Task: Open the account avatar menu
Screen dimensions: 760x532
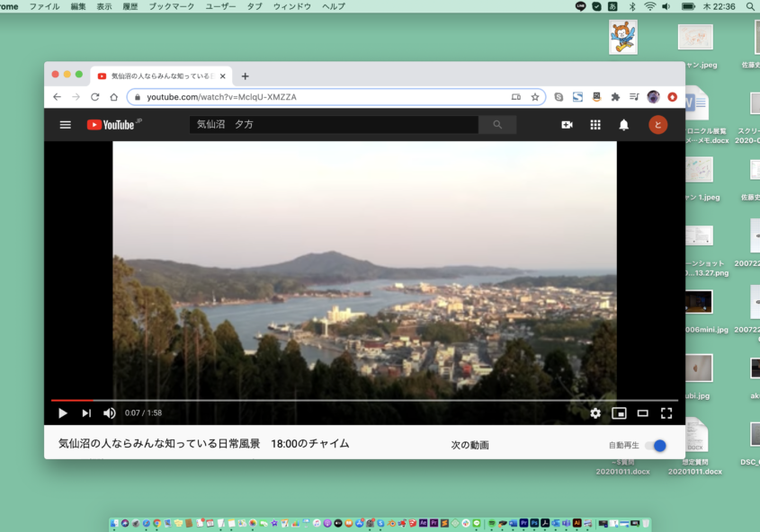Action: coord(657,125)
